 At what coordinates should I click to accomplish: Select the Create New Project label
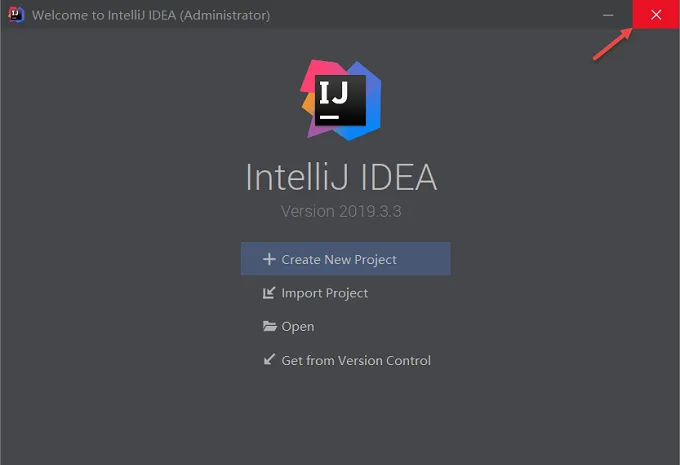point(339,259)
